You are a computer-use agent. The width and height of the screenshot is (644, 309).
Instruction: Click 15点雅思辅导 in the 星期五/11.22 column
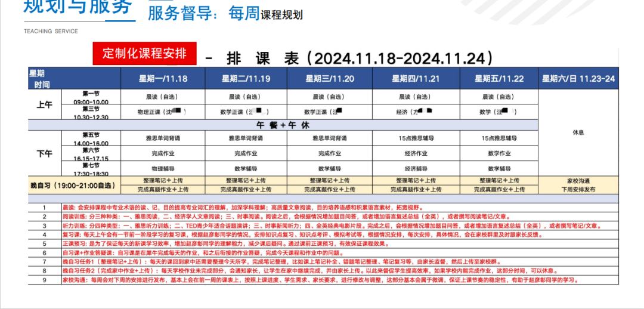(x=499, y=138)
